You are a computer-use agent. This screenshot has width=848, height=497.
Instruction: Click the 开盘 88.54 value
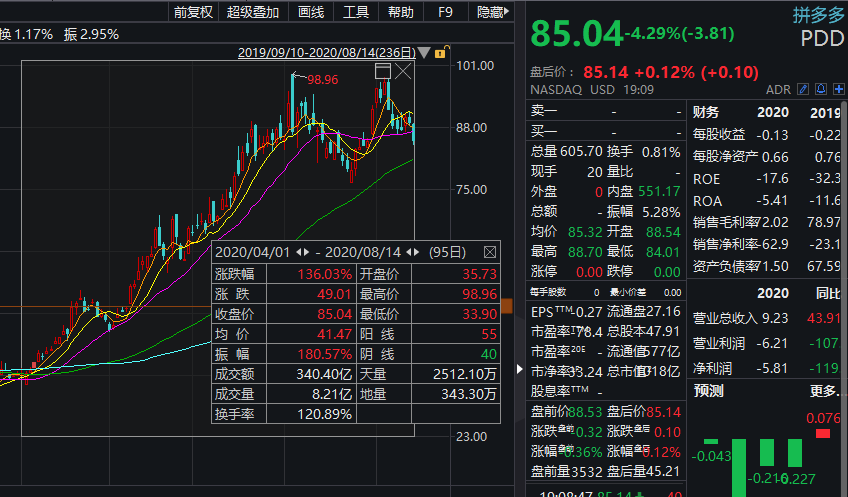point(663,232)
